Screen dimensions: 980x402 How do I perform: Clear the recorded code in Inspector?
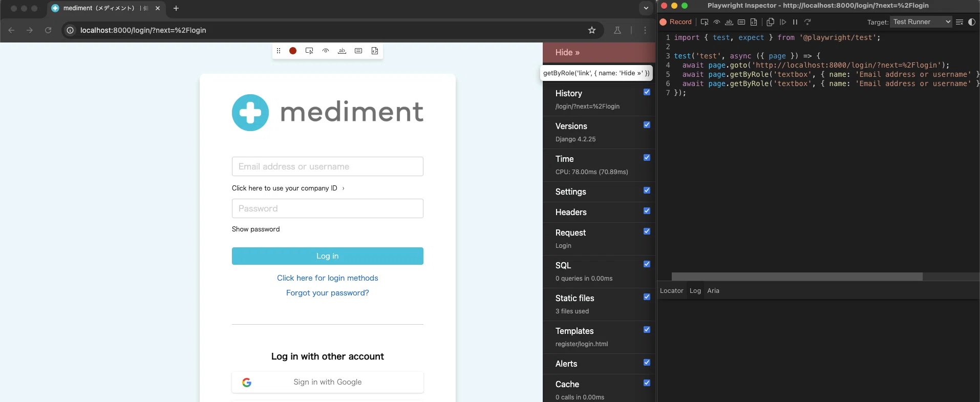[960, 22]
